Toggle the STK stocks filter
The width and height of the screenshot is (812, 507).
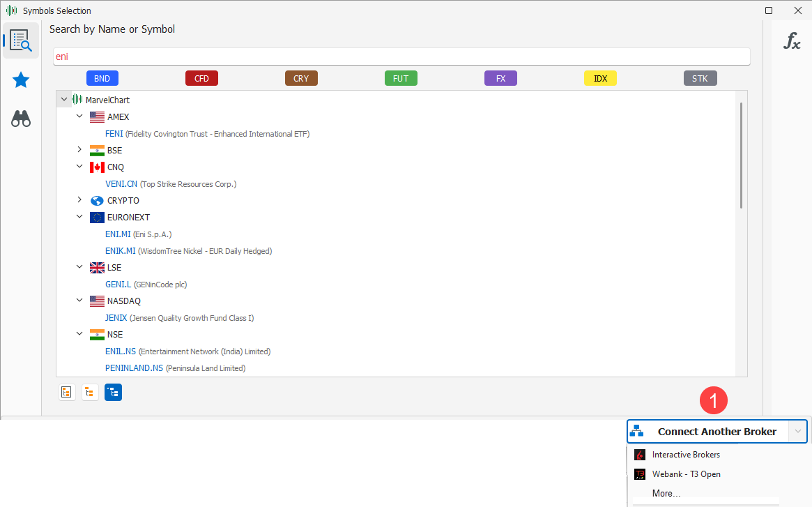pyautogui.click(x=700, y=78)
